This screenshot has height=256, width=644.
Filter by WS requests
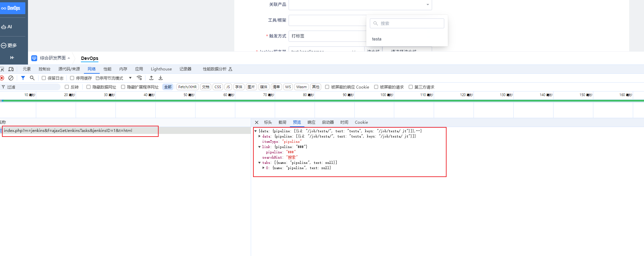tap(288, 87)
